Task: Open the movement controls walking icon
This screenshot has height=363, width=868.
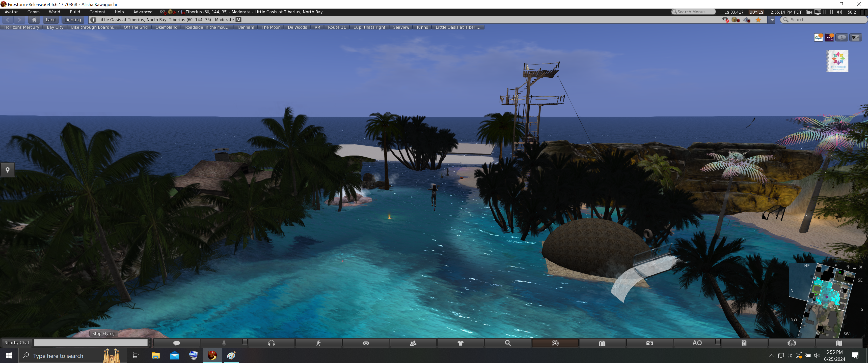Action: tap(318, 343)
